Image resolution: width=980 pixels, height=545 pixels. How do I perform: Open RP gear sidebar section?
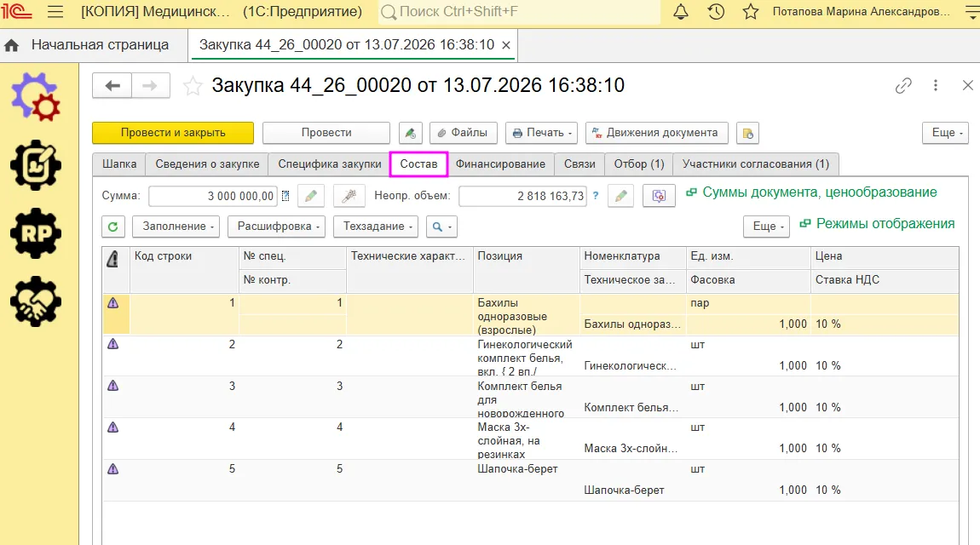pos(36,232)
